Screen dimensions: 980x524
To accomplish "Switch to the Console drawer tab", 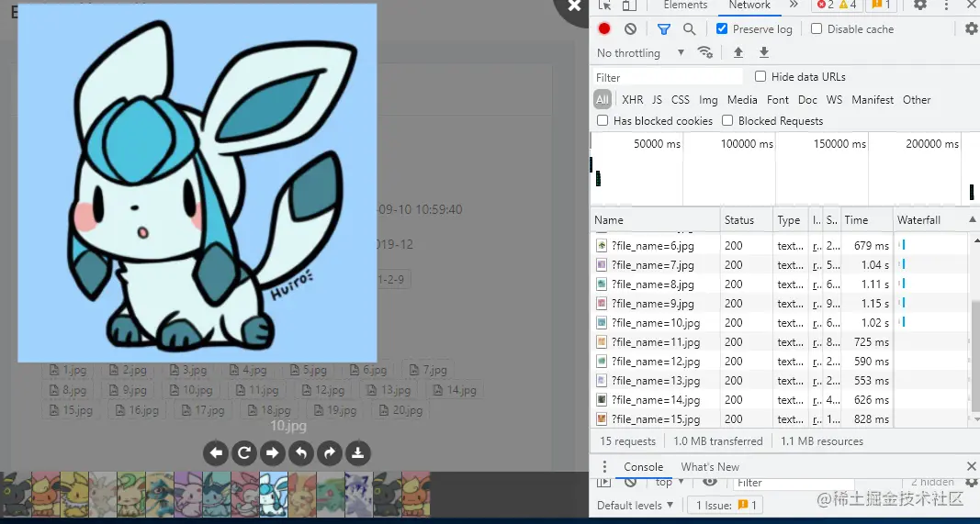I will coord(643,467).
